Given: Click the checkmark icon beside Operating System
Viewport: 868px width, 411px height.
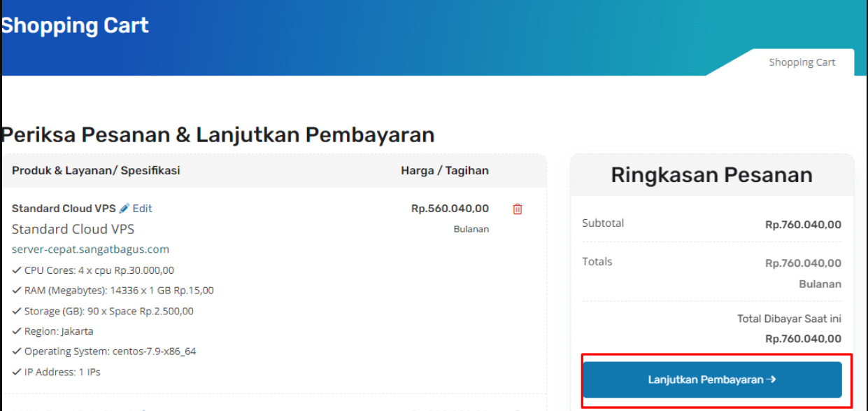Looking at the screenshot, I should tap(17, 351).
